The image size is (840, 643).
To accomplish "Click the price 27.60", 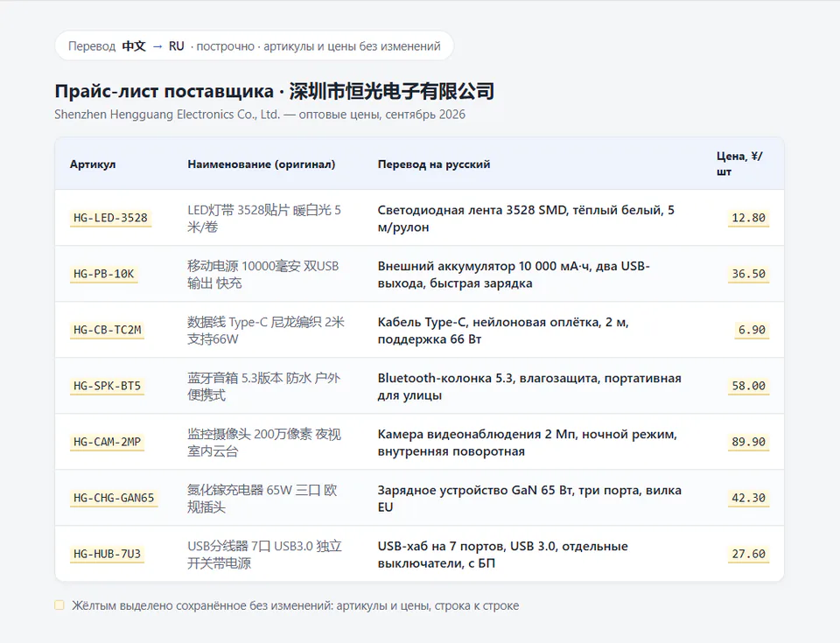I will [x=748, y=554].
